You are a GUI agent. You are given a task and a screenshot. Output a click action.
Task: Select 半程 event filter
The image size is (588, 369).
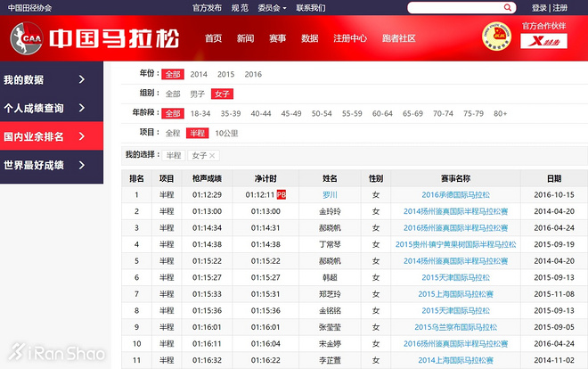tap(197, 133)
